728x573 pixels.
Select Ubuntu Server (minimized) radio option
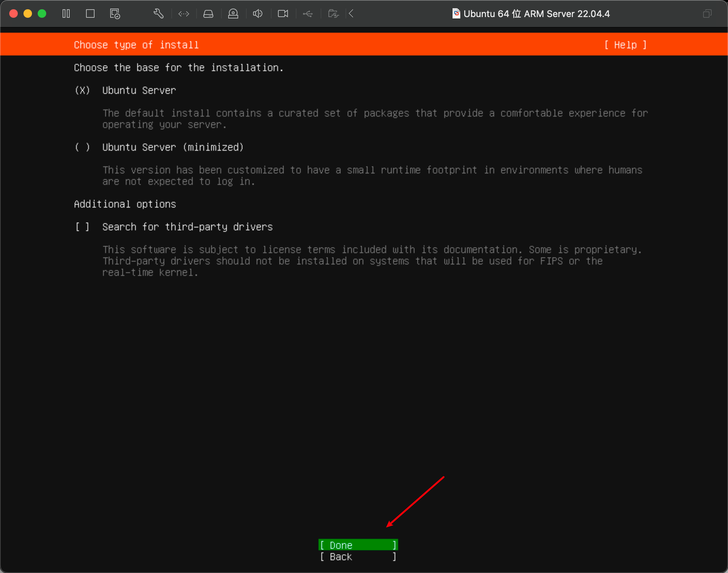[x=82, y=147]
